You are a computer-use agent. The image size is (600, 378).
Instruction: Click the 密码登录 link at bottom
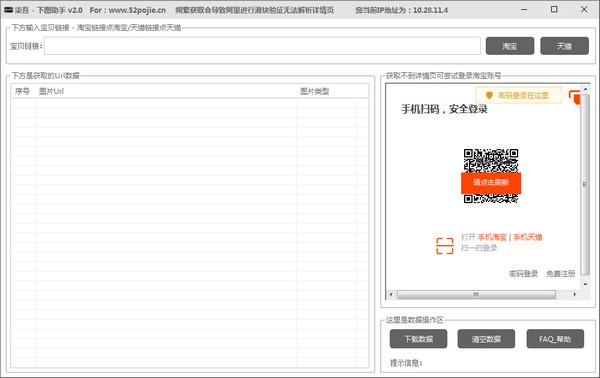pos(523,274)
